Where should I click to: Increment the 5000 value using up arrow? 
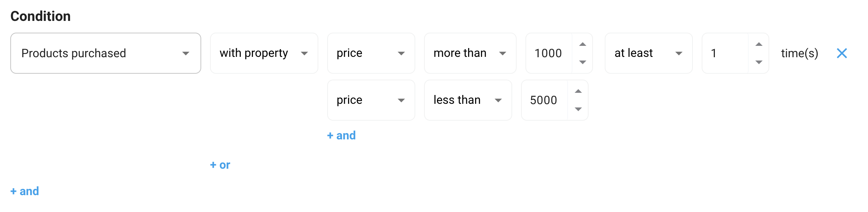[x=578, y=91]
